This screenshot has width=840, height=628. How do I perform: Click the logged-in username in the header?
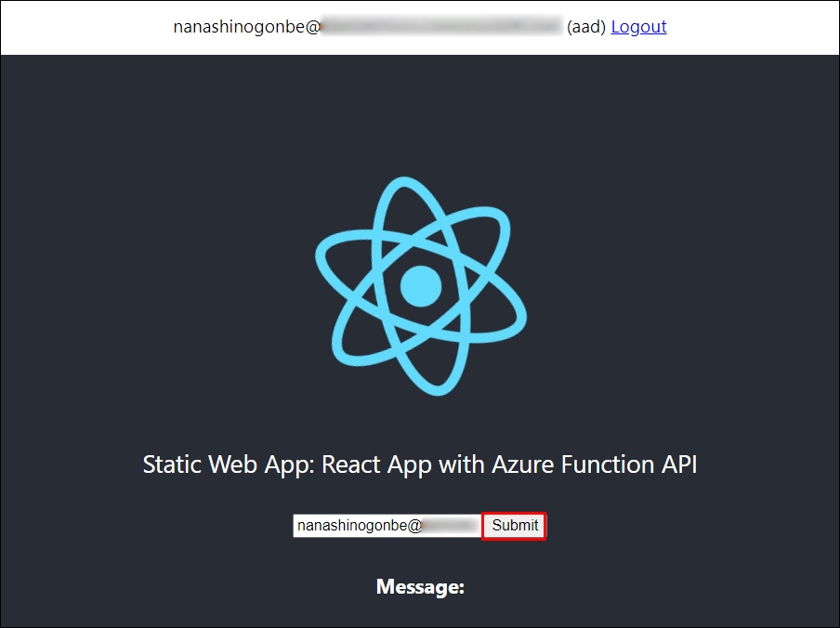click(x=368, y=26)
